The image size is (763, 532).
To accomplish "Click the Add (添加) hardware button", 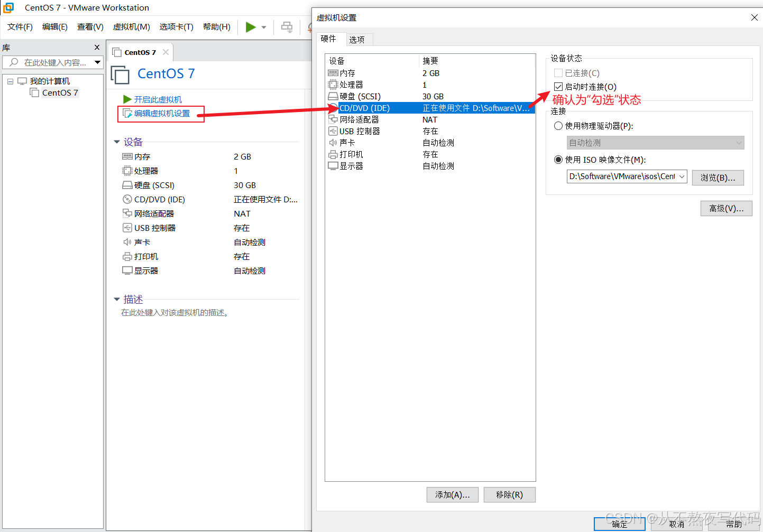I will 452,495.
